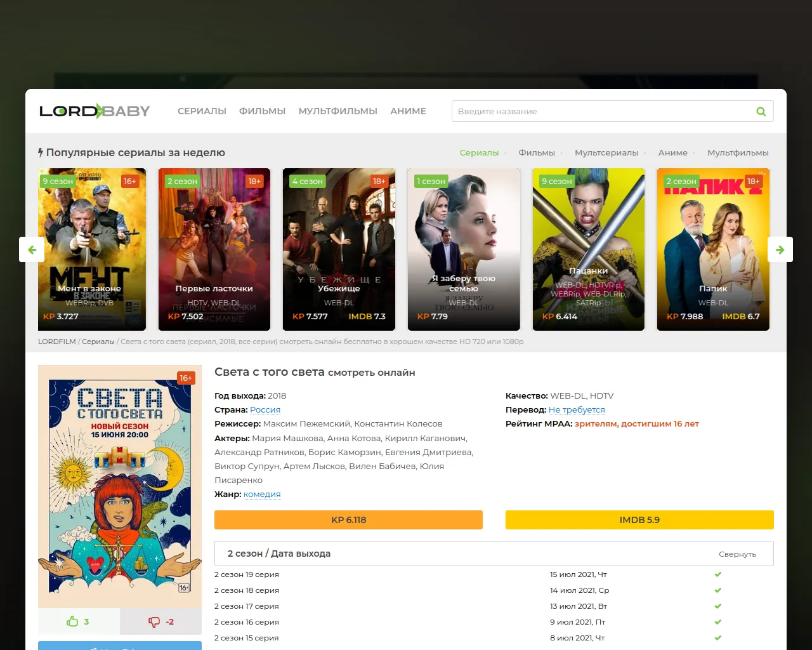Open the Аниме filter dropdown in popular section
Image resolution: width=812 pixels, height=650 pixels.
[674, 152]
